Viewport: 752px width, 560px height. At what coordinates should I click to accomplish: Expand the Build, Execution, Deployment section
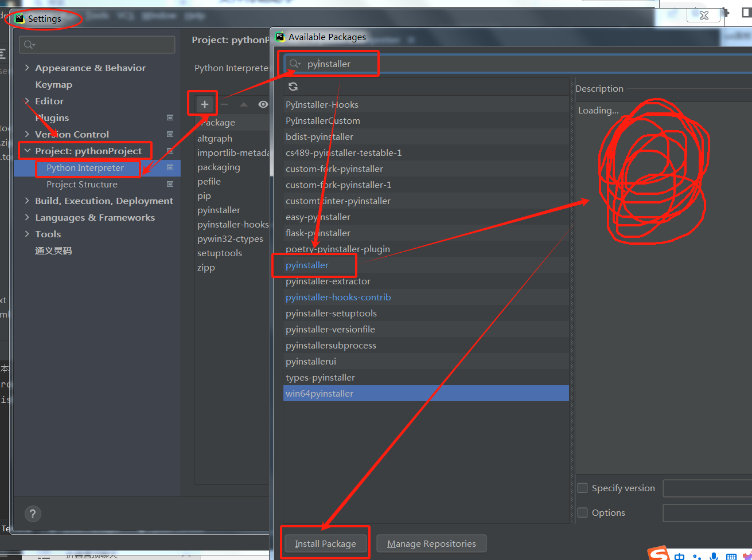pyautogui.click(x=27, y=201)
